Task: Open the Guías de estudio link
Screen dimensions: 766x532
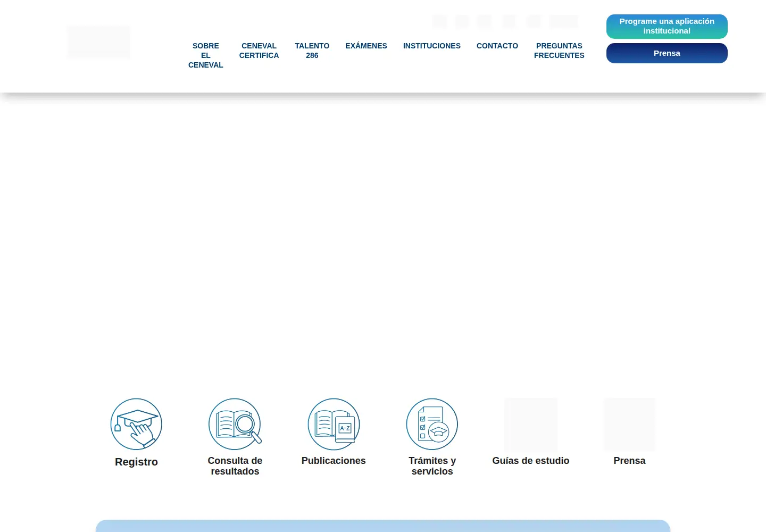Action: (x=531, y=461)
